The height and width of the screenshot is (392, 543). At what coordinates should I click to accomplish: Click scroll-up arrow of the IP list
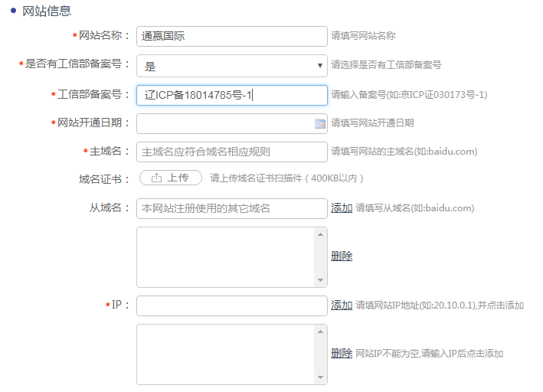point(322,330)
